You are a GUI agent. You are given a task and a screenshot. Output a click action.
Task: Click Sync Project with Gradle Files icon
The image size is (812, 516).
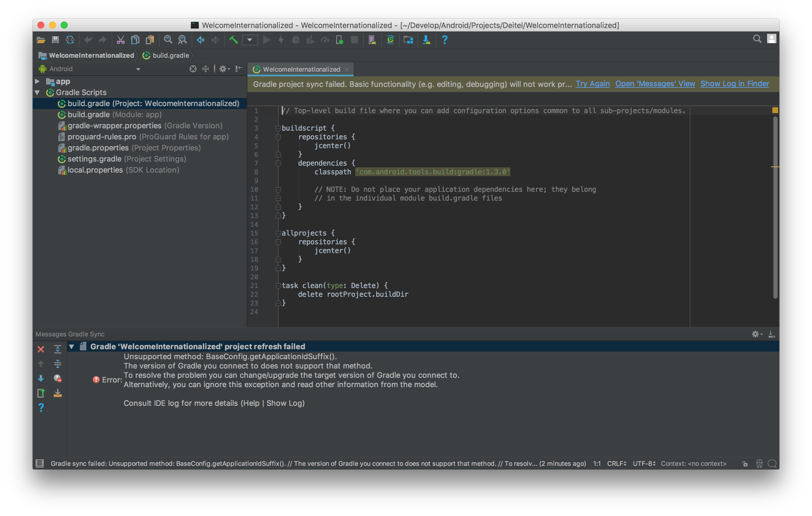(x=391, y=40)
